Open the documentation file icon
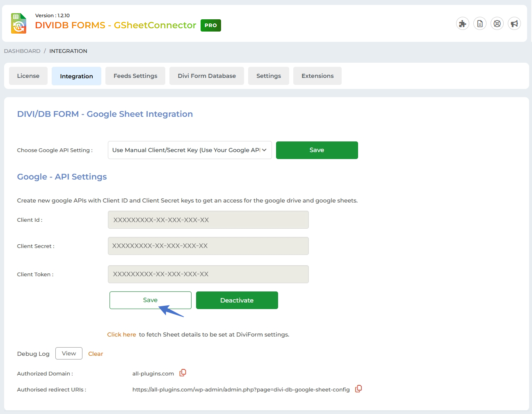532x414 pixels. (x=480, y=24)
